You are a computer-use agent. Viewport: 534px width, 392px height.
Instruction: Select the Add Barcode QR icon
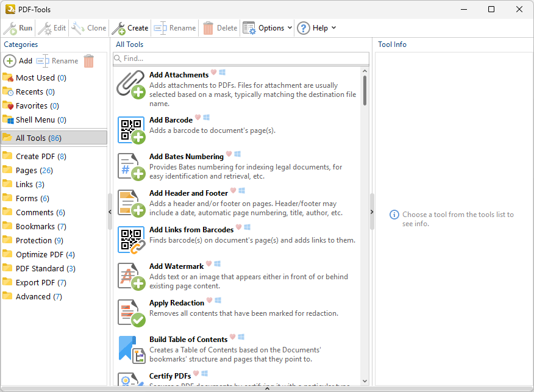pyautogui.click(x=132, y=130)
